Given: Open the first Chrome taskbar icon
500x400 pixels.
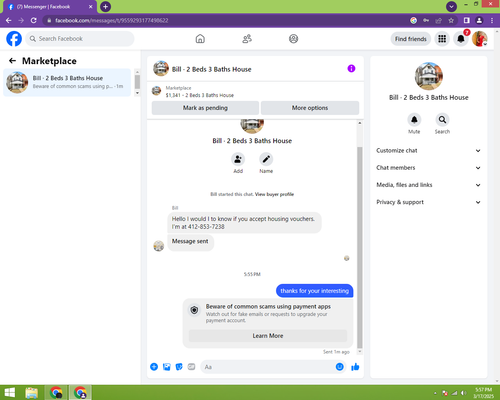Looking at the screenshot, I should (x=56, y=393).
